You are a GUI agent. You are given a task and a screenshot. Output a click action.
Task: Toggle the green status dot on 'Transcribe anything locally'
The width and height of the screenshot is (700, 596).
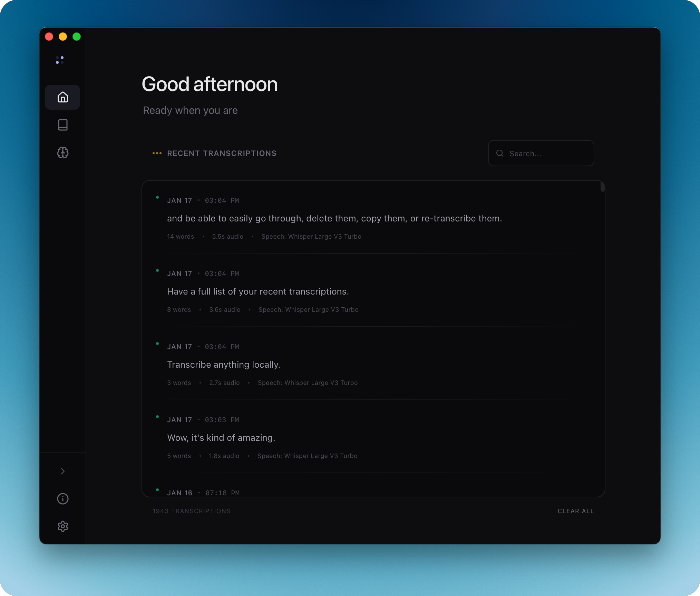(158, 343)
